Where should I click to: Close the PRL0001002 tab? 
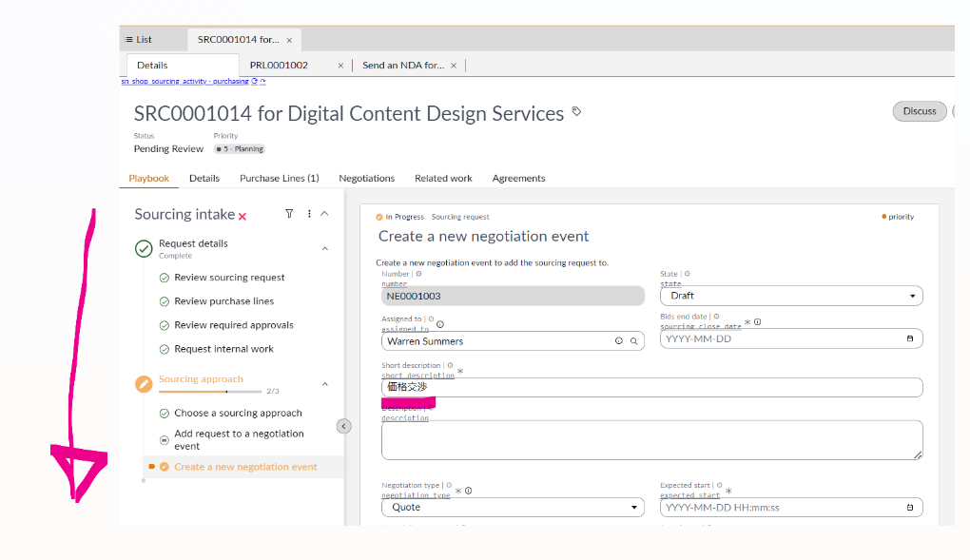point(340,66)
